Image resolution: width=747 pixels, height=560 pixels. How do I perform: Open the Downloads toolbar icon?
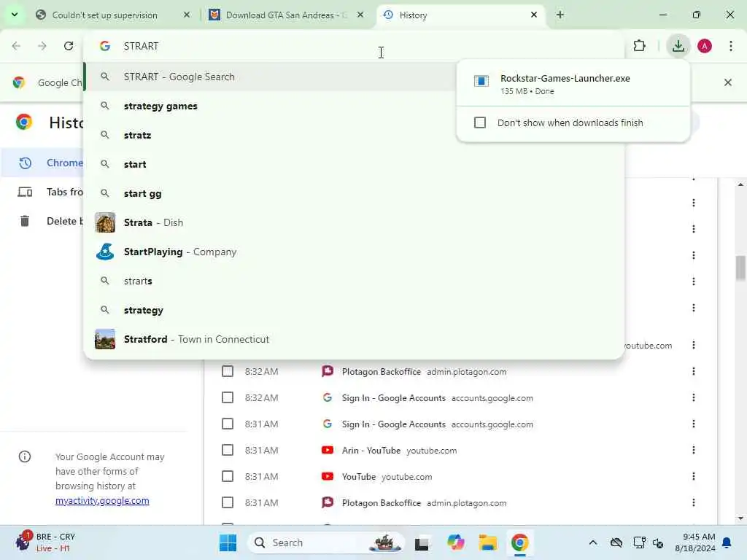pos(678,46)
